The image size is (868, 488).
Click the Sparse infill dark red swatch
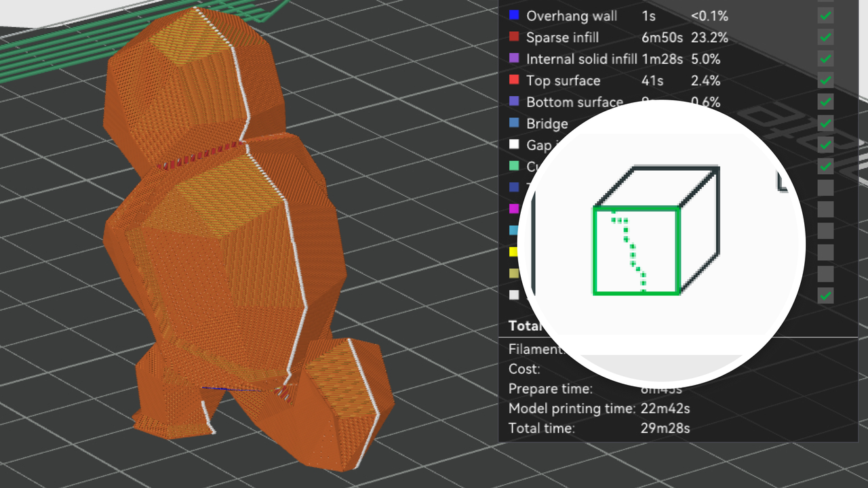point(514,37)
